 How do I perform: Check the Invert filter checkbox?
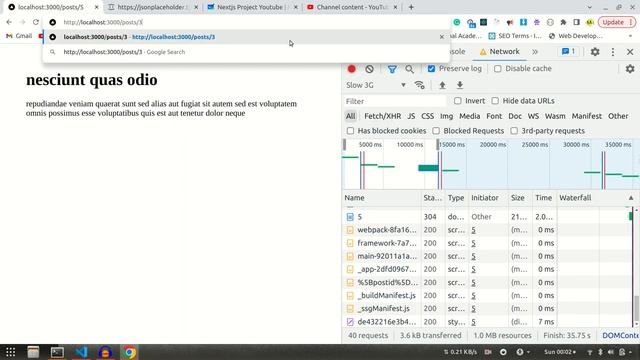point(458,101)
